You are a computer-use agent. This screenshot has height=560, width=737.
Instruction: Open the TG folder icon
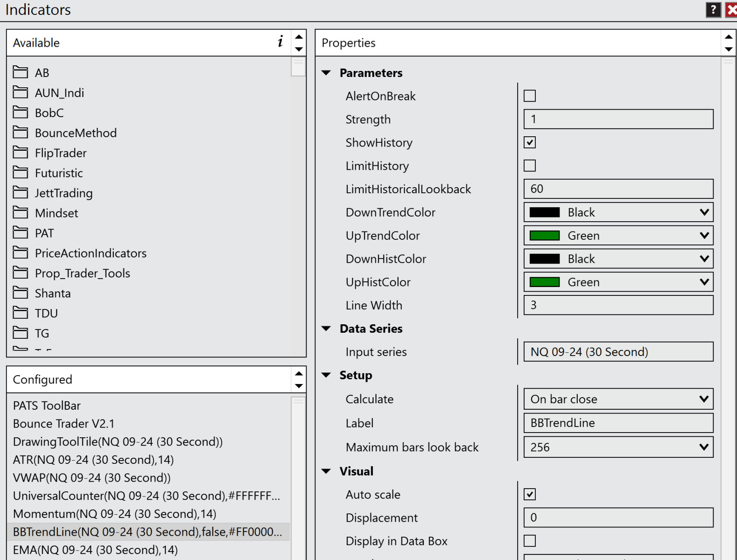tap(20, 333)
